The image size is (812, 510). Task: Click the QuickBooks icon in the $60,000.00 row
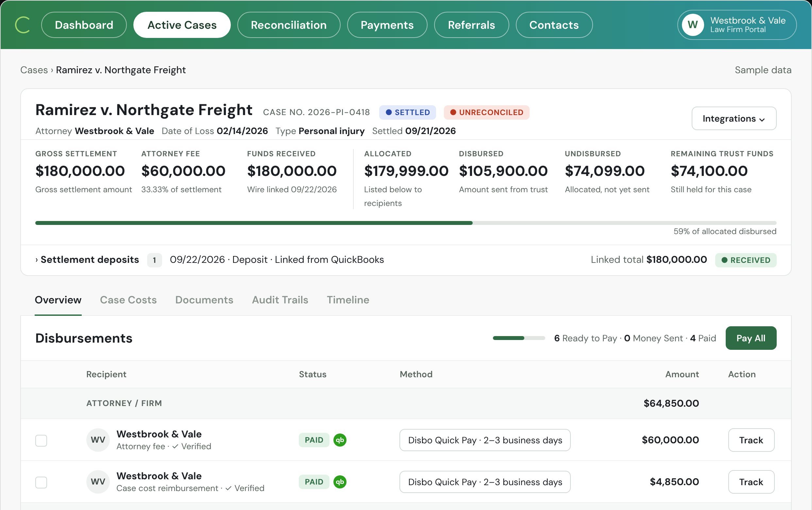click(340, 440)
